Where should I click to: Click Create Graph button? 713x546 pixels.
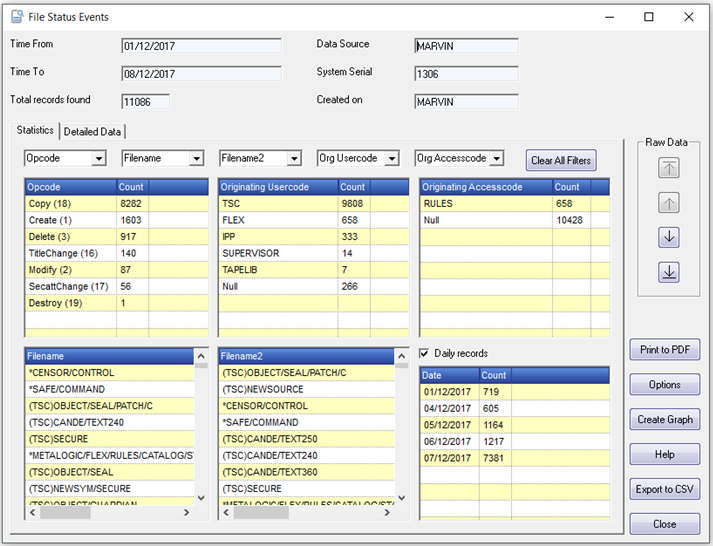tap(665, 419)
